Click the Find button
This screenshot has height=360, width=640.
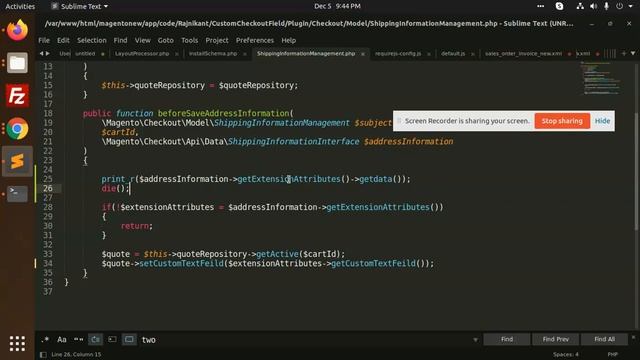(x=507, y=339)
